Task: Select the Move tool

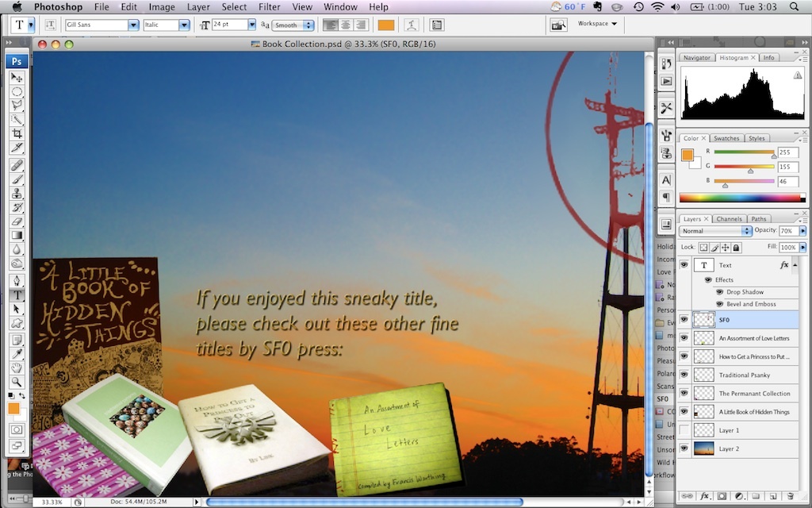Action: tap(17, 77)
